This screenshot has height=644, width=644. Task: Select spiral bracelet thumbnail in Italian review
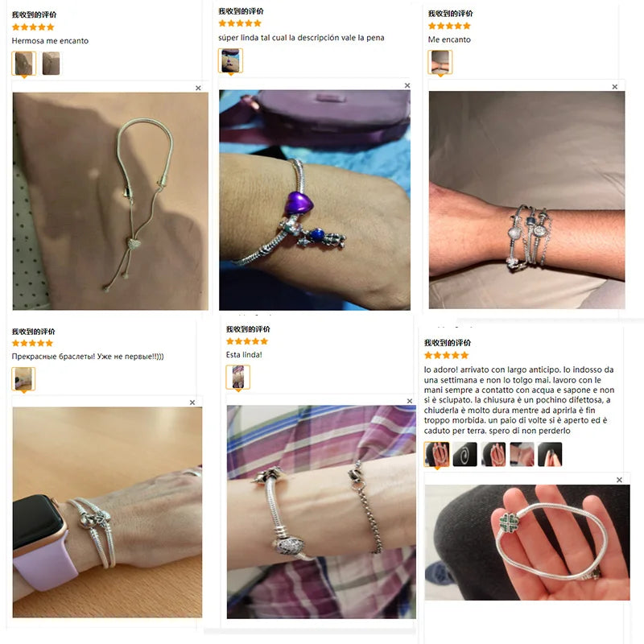465,454
